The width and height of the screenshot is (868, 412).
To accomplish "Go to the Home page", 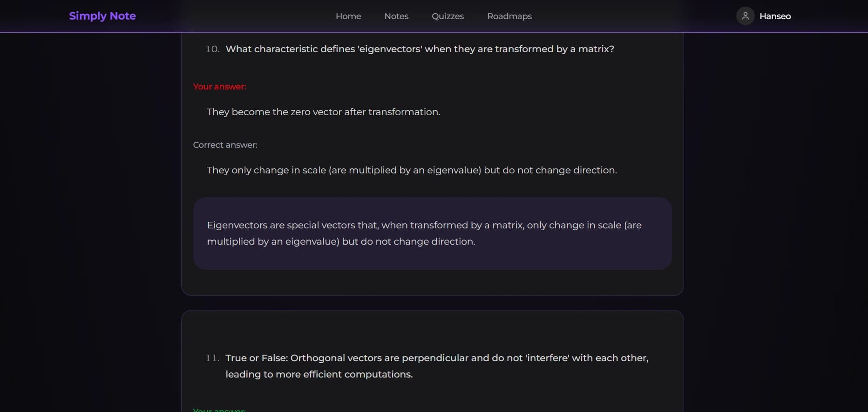I will 348,16.
